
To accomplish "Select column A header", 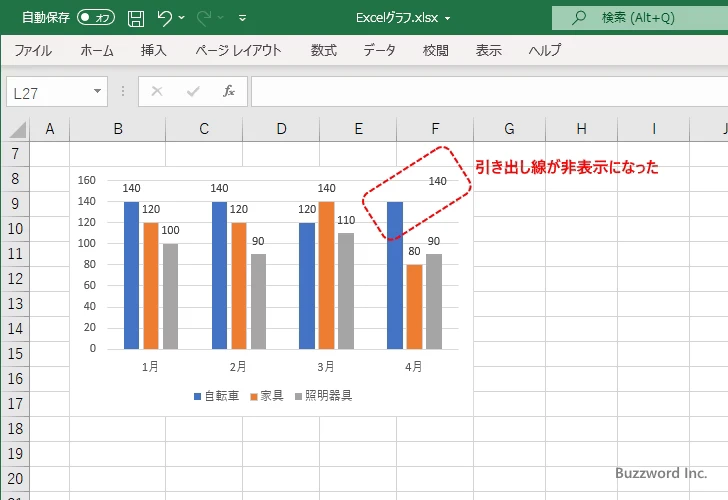I will coord(50,129).
